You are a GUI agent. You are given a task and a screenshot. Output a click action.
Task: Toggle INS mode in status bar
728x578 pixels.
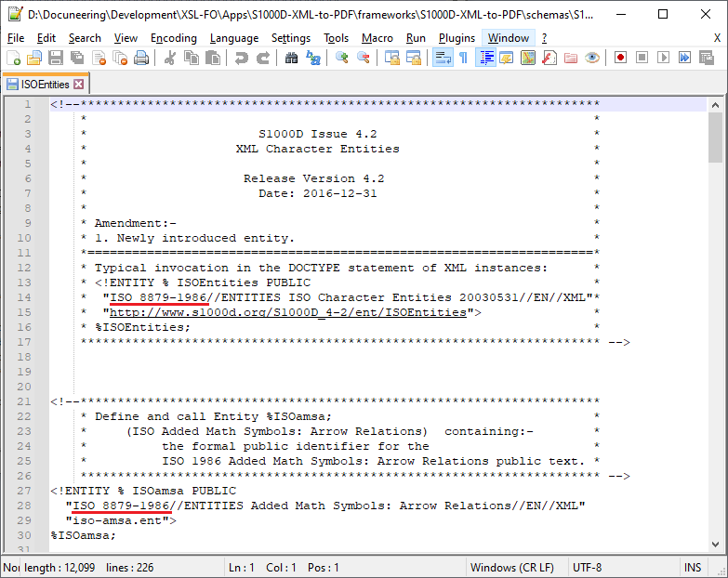(x=693, y=568)
